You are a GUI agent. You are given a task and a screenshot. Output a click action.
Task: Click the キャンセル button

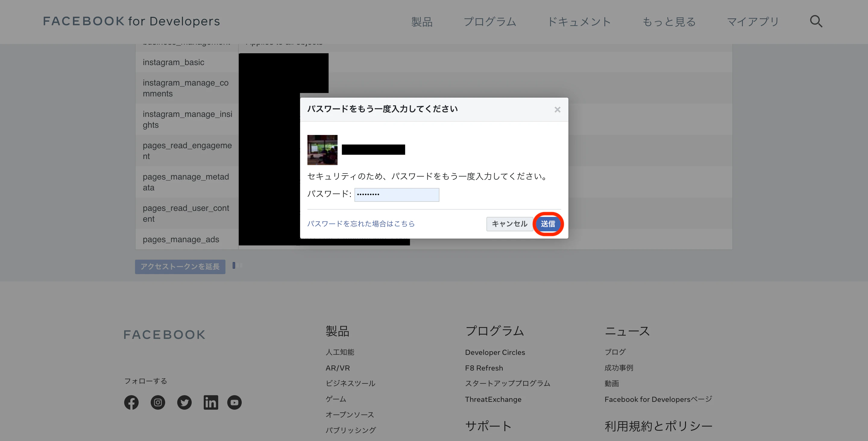click(x=509, y=224)
